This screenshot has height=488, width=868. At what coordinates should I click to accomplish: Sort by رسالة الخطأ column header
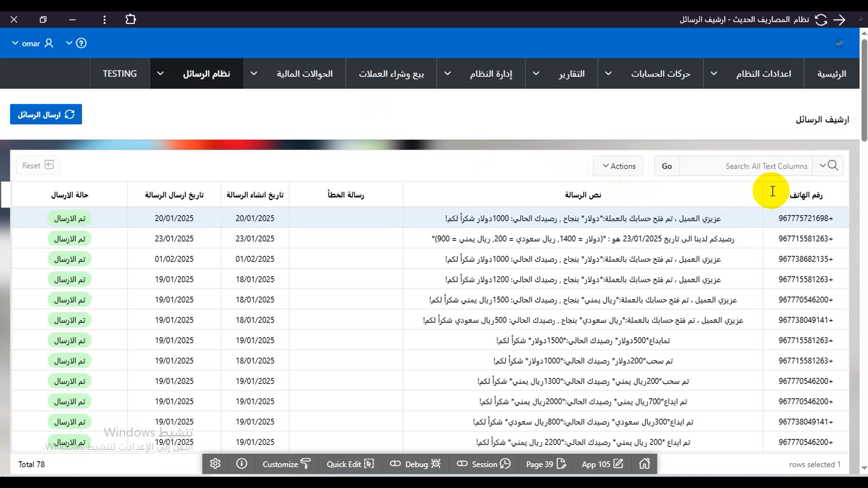[346, 195]
